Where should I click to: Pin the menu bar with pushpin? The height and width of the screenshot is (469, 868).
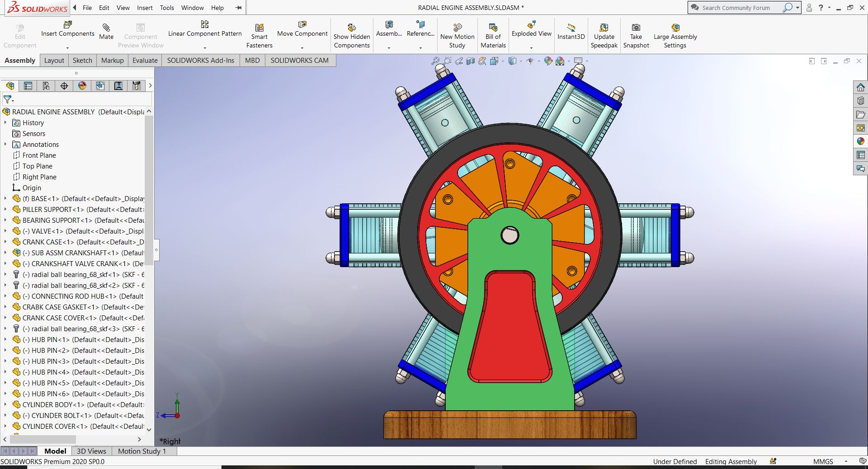tap(239, 8)
